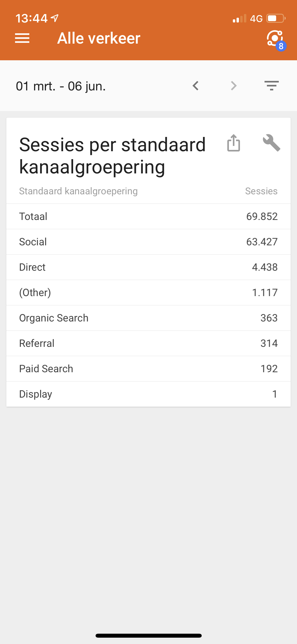
Task: Share the Sessies per kanaalgroepering report
Action: pyautogui.click(x=234, y=143)
